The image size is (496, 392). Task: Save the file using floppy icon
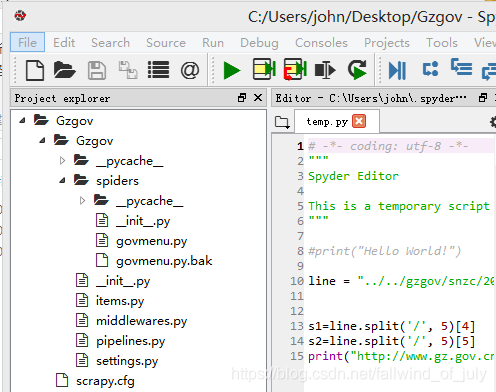(97, 70)
